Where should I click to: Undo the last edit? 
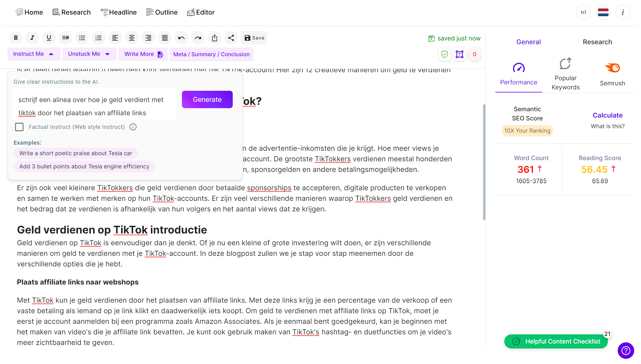click(181, 38)
